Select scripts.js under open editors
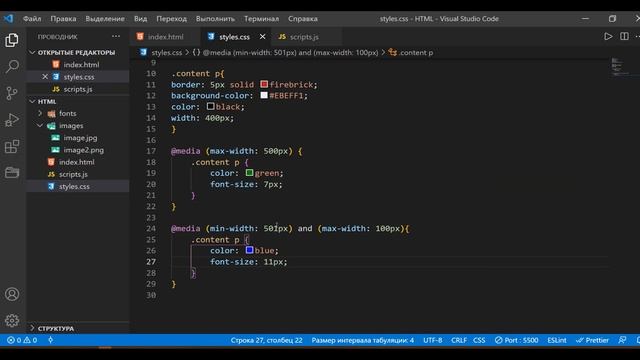 (x=78, y=89)
